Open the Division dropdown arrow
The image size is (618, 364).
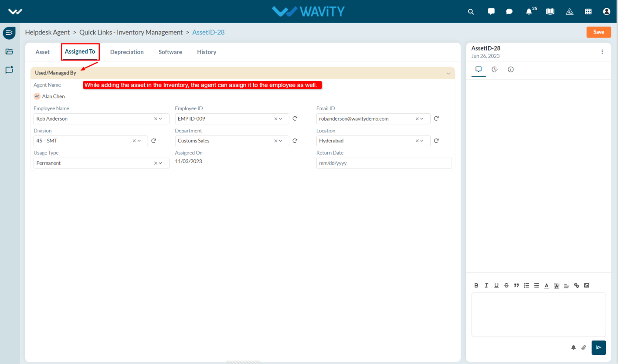[139, 141]
